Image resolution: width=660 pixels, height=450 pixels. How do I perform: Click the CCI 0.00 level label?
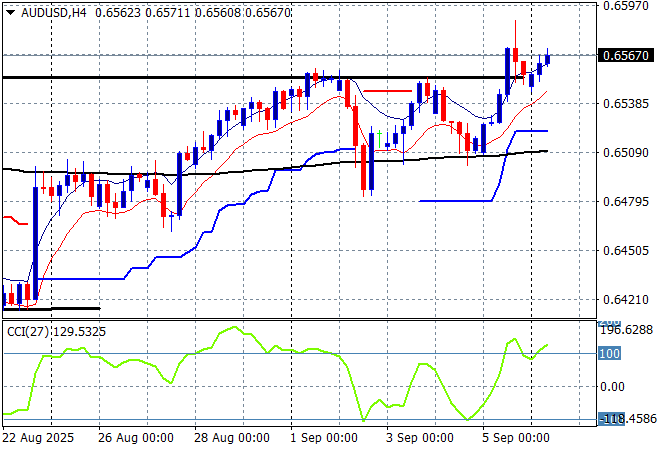tap(612, 387)
